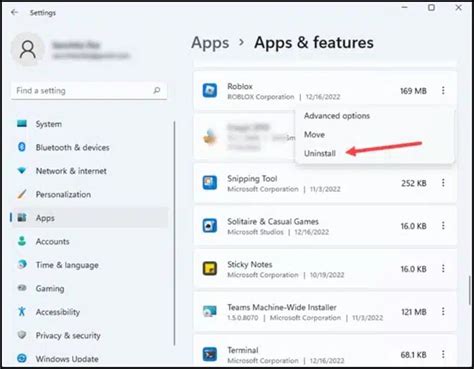
Task: Click the Accounts person icon
Action: click(22, 241)
